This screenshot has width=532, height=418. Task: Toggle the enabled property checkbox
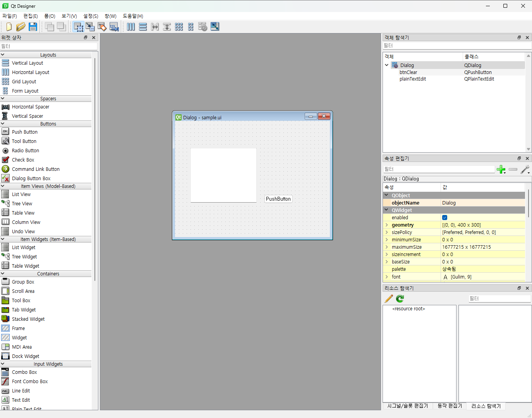[x=444, y=218]
